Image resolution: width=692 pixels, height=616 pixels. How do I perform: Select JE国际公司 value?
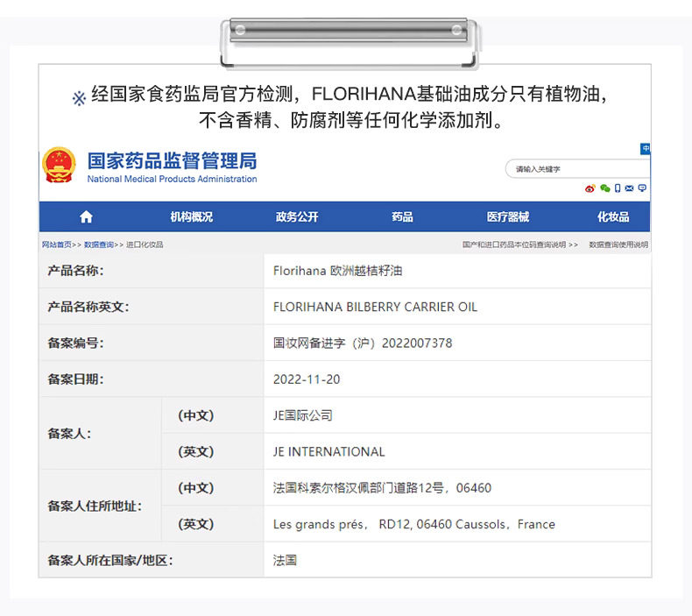(x=303, y=415)
